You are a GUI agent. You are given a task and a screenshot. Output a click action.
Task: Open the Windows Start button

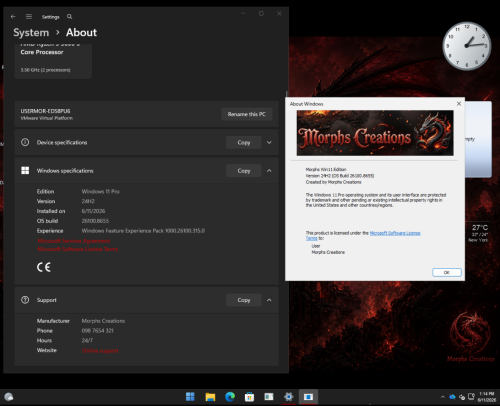coord(190,397)
